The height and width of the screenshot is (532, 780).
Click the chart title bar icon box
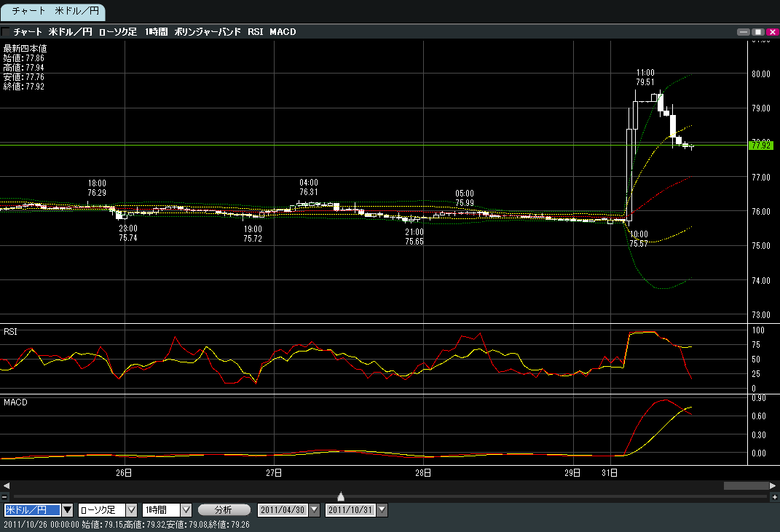coord(7,32)
